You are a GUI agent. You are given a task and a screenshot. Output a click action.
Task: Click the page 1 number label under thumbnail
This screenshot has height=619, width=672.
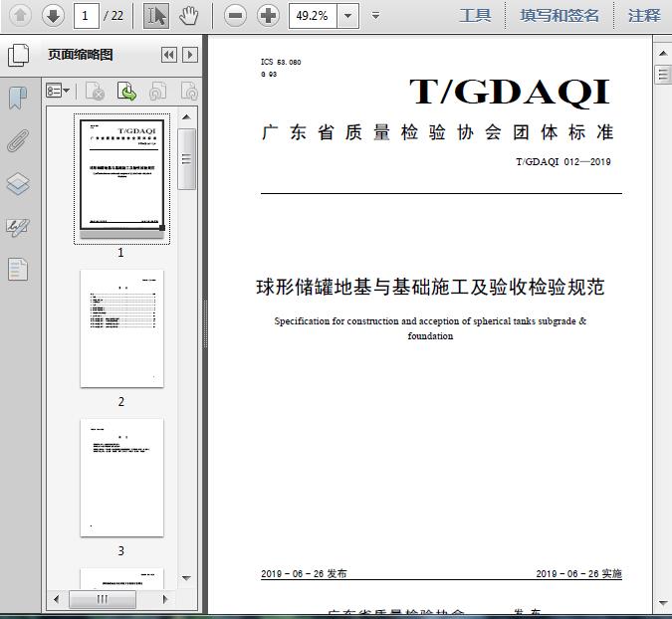pyautogui.click(x=120, y=253)
